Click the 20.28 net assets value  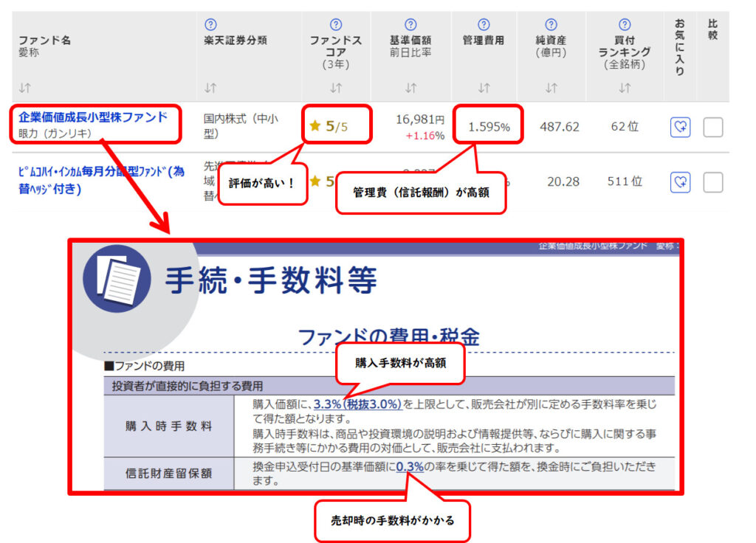pos(563,181)
